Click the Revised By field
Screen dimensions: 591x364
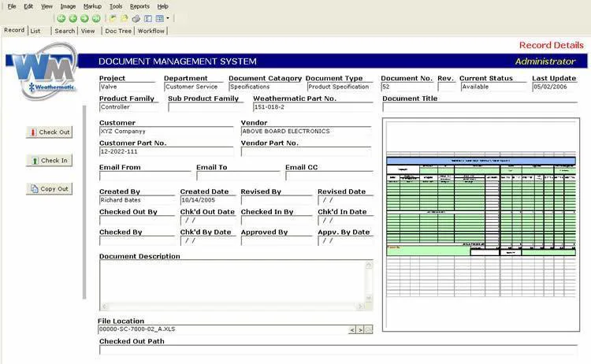[277, 200]
